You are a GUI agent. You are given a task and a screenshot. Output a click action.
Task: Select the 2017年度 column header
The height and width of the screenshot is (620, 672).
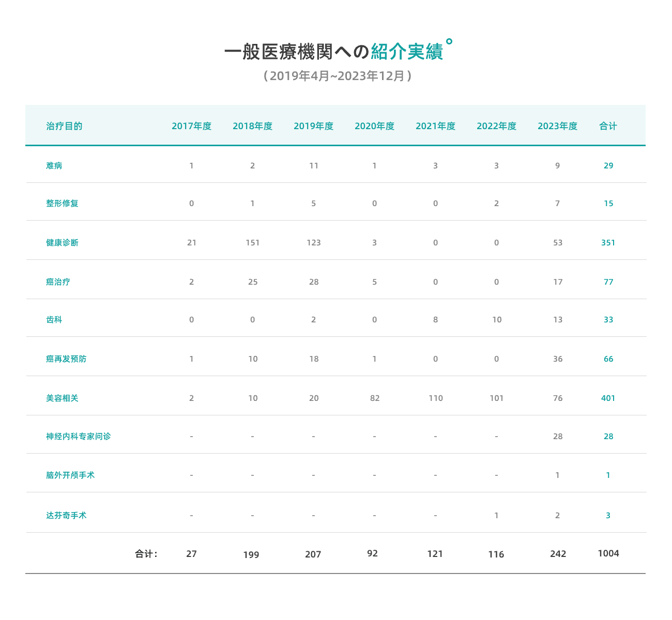(x=191, y=126)
